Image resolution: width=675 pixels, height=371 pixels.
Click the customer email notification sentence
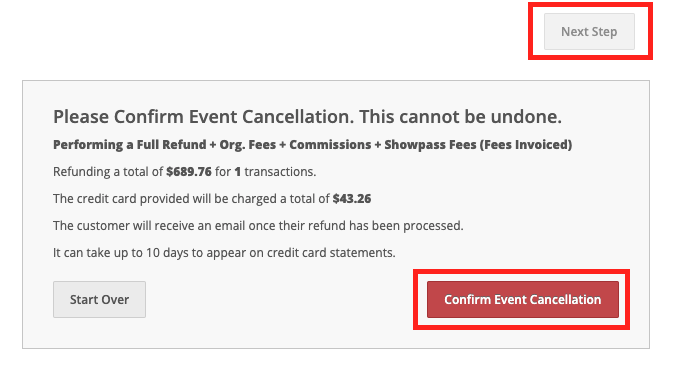[x=258, y=226]
